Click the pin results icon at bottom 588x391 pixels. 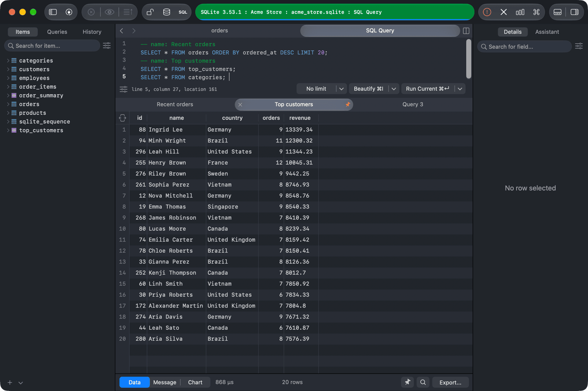(x=408, y=382)
